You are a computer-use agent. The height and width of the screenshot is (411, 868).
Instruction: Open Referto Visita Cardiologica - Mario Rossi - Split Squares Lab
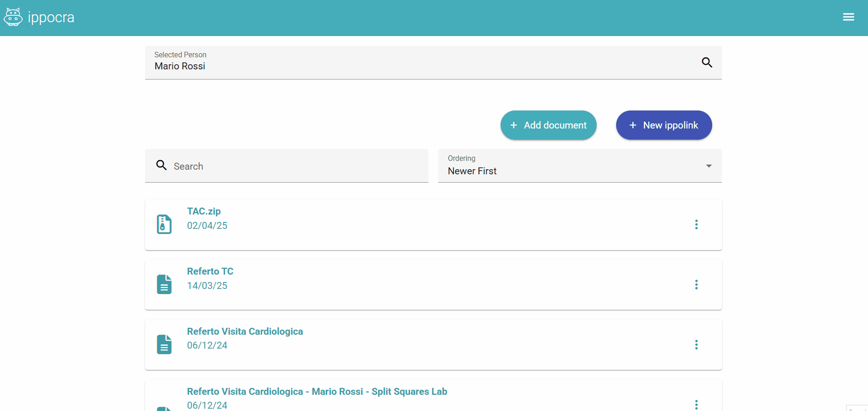coord(317,392)
